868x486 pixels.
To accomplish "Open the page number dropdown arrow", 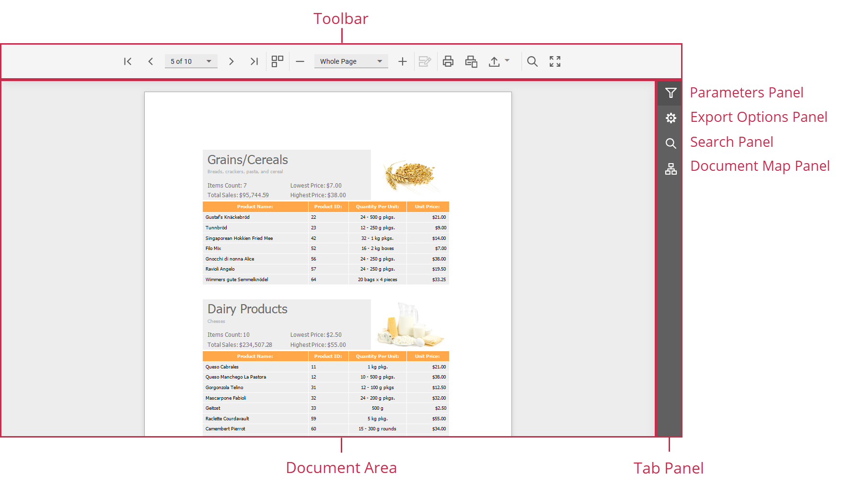I will click(209, 61).
